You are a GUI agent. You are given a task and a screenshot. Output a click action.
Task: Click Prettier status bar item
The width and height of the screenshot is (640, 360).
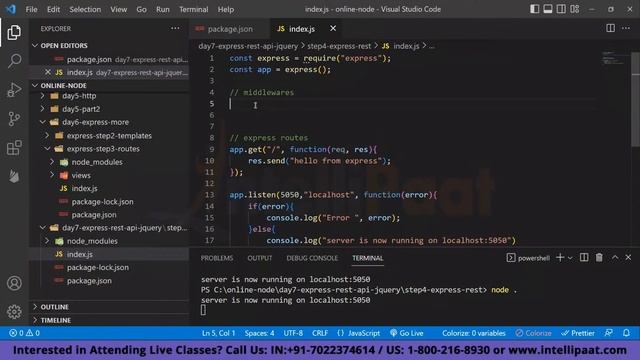[x=578, y=333]
